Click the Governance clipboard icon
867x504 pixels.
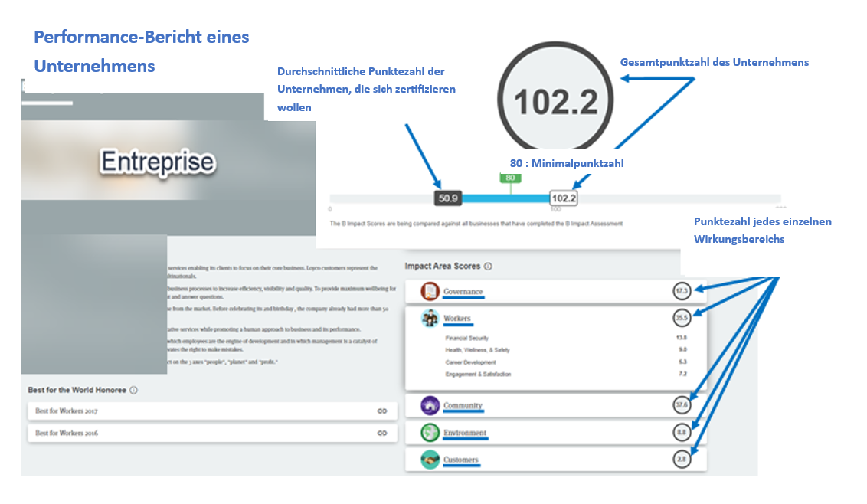(430, 292)
